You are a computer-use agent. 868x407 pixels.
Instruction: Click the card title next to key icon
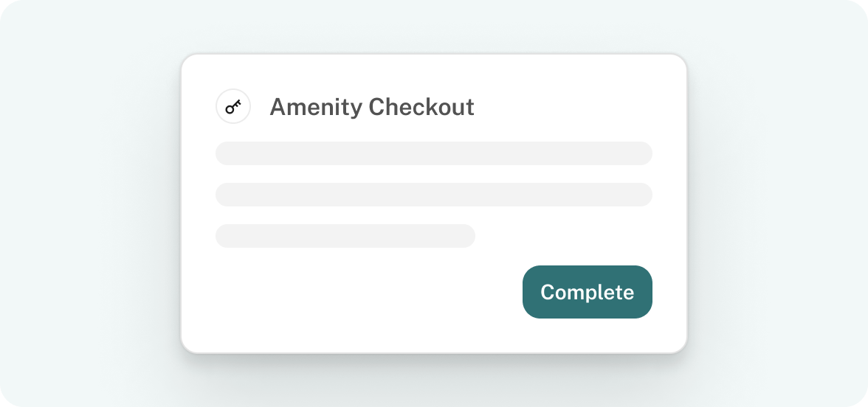point(371,107)
